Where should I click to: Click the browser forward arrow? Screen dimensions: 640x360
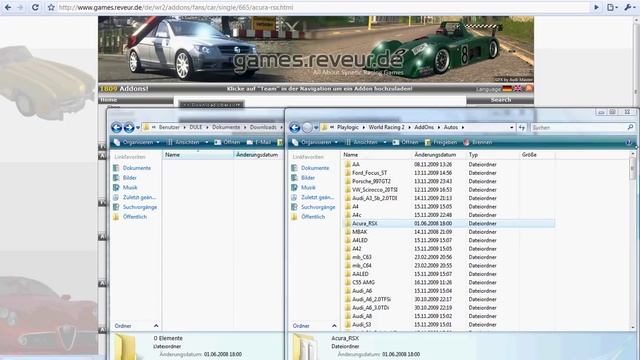(x=20, y=7)
